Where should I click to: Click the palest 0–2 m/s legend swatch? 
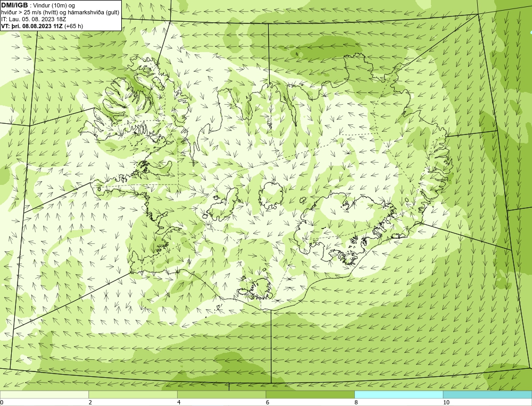[x=45, y=394]
